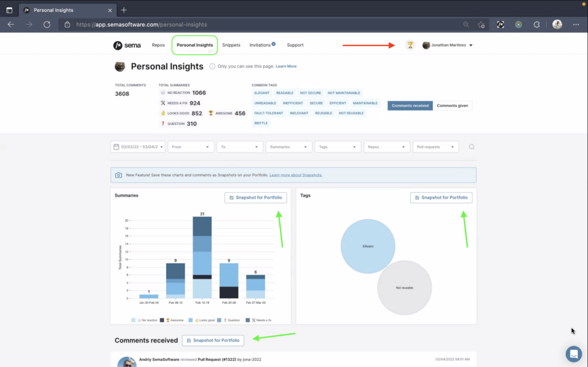Open the Sema browser extension icon
Screen dimensions: 588x367
pyautogui.click(x=501, y=24)
